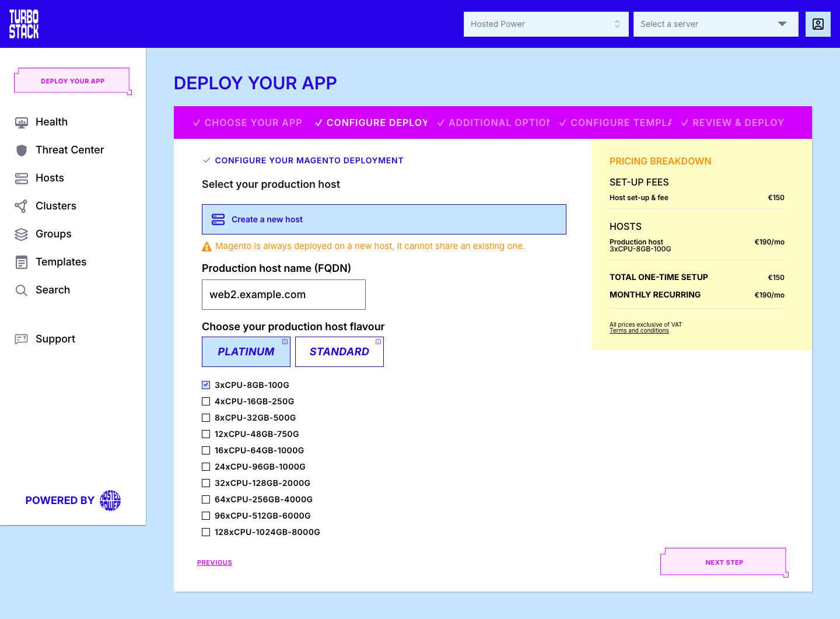840x619 pixels.
Task: Open the Hosted Power organization selector
Action: tap(546, 24)
